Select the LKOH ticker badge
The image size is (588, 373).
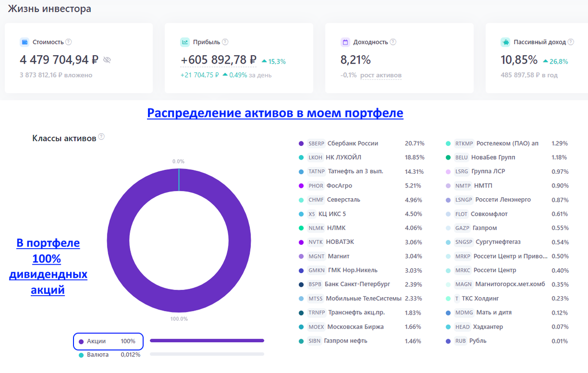316,158
